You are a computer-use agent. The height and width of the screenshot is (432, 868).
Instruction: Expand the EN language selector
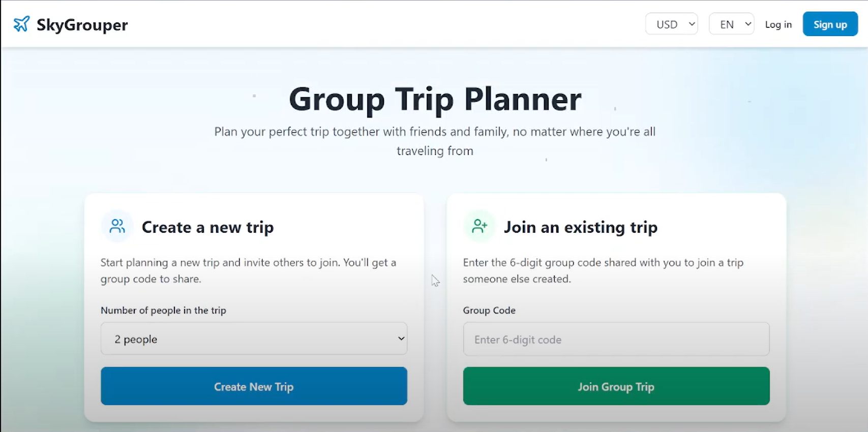pos(731,24)
